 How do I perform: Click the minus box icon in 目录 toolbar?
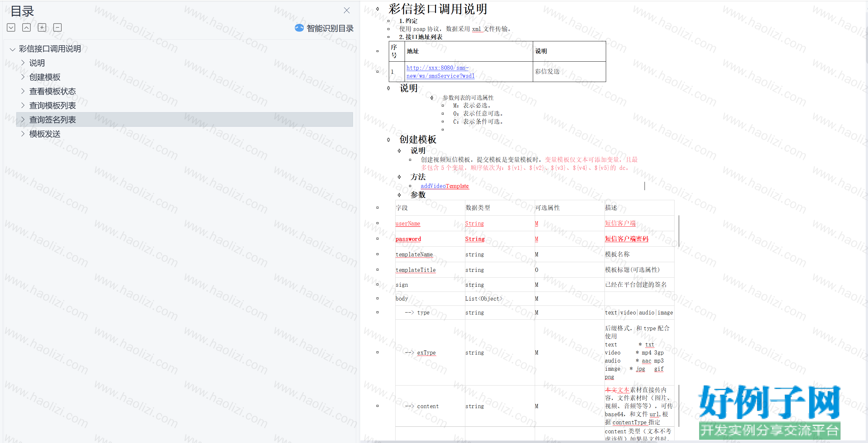click(57, 28)
